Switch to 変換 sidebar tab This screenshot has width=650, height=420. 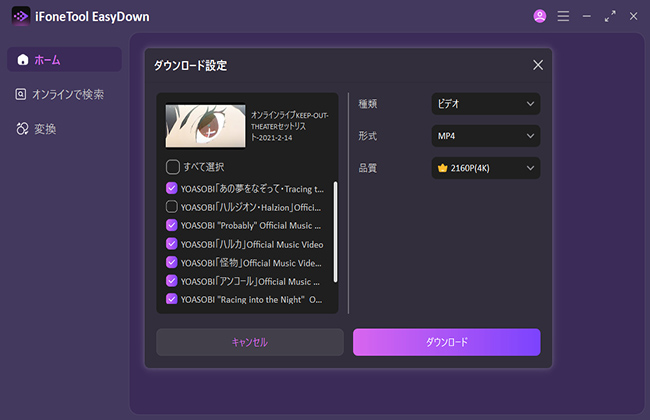[x=65, y=129]
